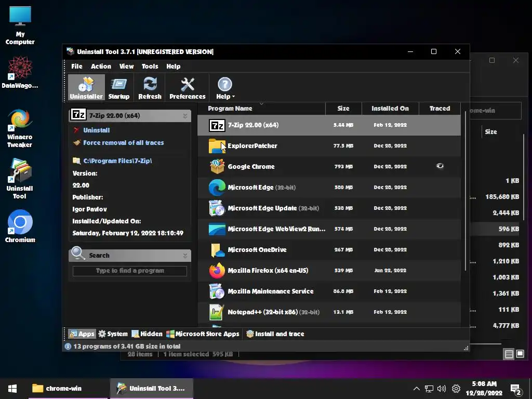Select the Google Chrome icon row

217,167
